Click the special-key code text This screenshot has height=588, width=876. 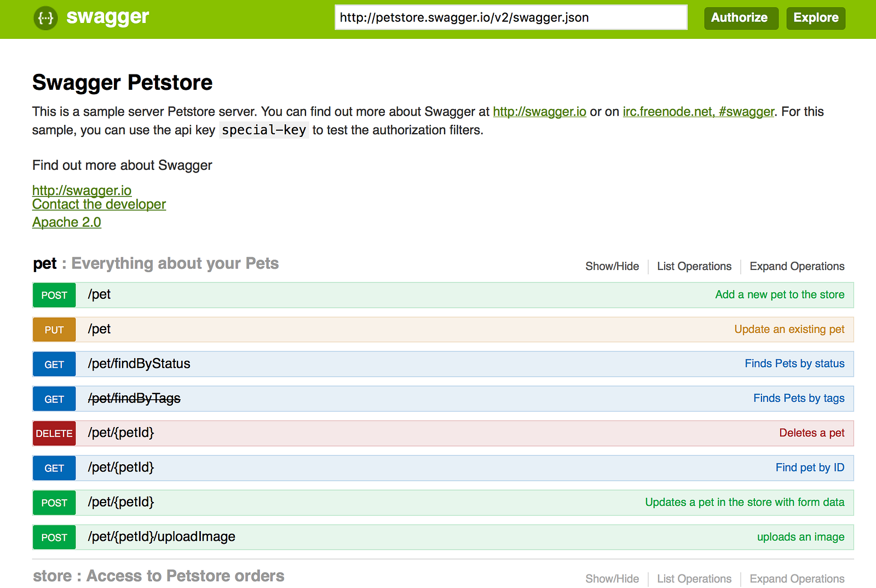click(264, 130)
